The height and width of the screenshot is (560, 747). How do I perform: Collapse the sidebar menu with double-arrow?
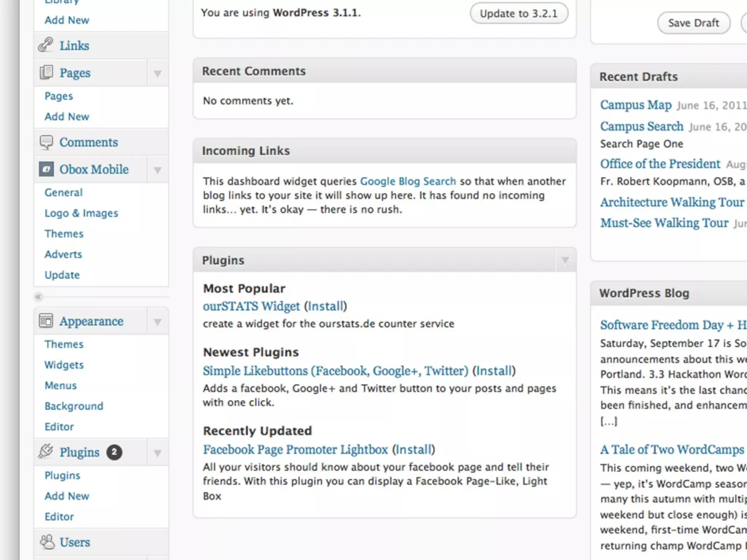(38, 297)
